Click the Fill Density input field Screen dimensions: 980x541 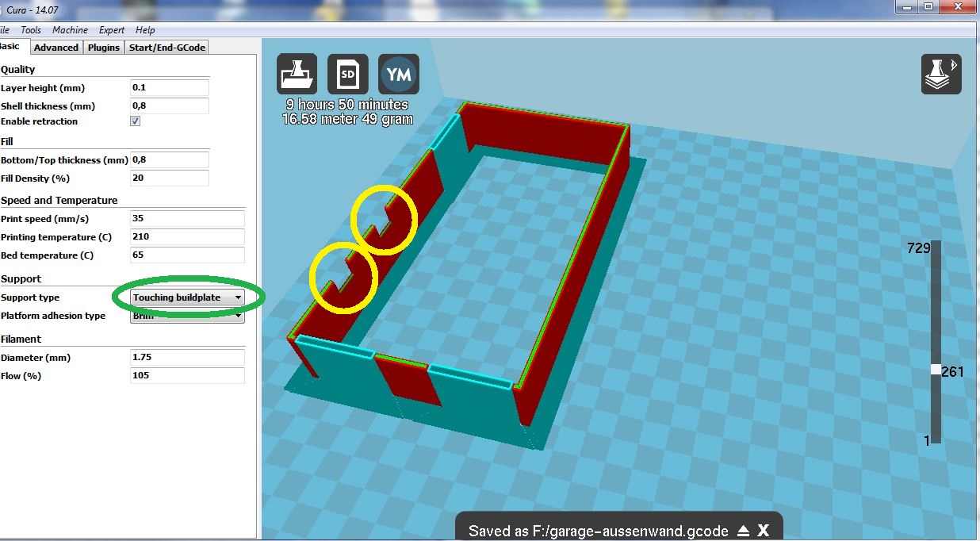click(170, 178)
